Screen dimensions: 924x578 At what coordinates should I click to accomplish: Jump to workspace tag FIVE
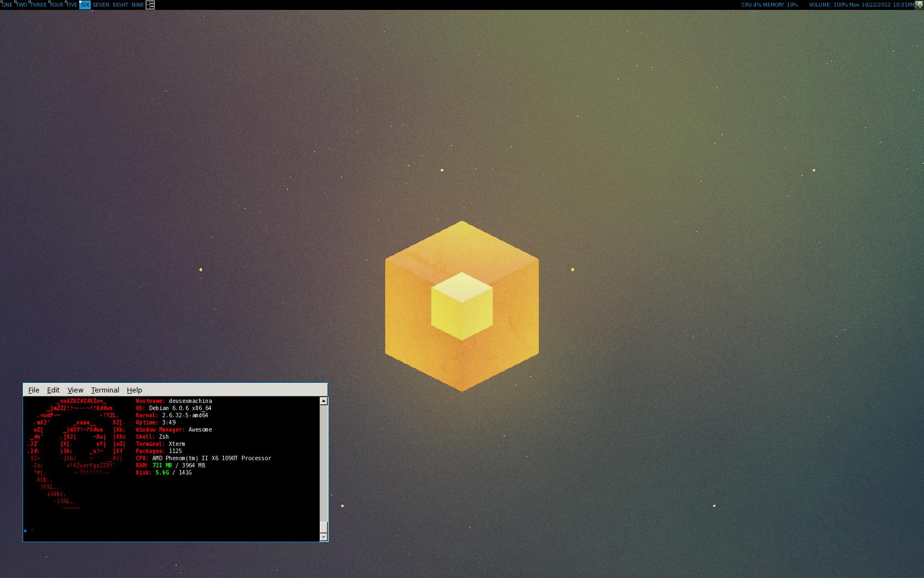coord(72,5)
